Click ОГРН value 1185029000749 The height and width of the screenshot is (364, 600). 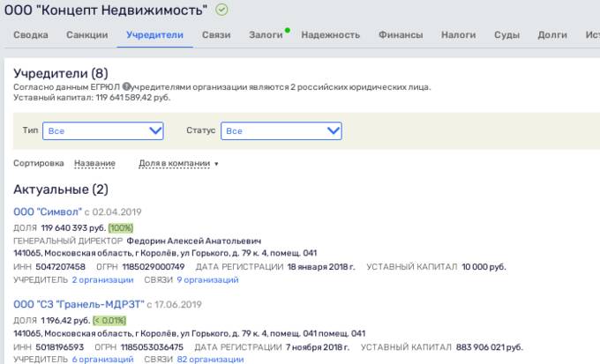[154, 266]
